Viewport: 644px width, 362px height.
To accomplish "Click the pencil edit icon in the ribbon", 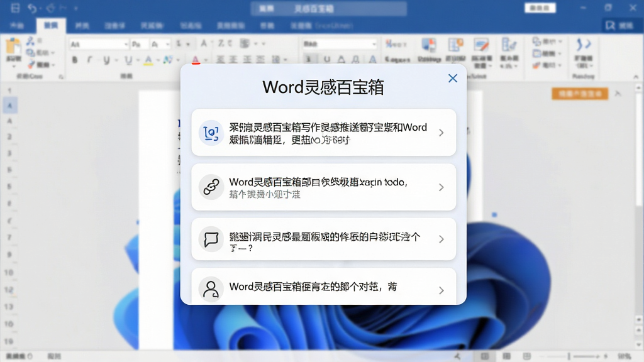I will pos(481,45).
